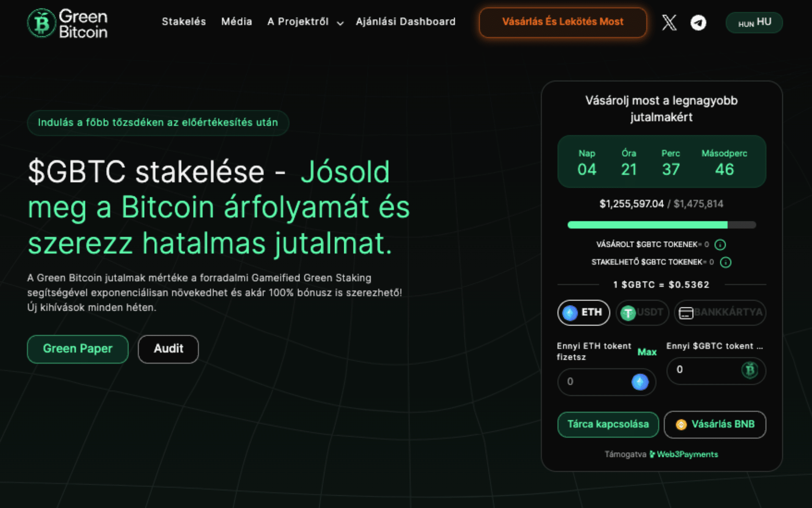Viewport: 812px width, 508px height.
Task: Click the ETH icon inside the payment input field
Action: (x=639, y=382)
